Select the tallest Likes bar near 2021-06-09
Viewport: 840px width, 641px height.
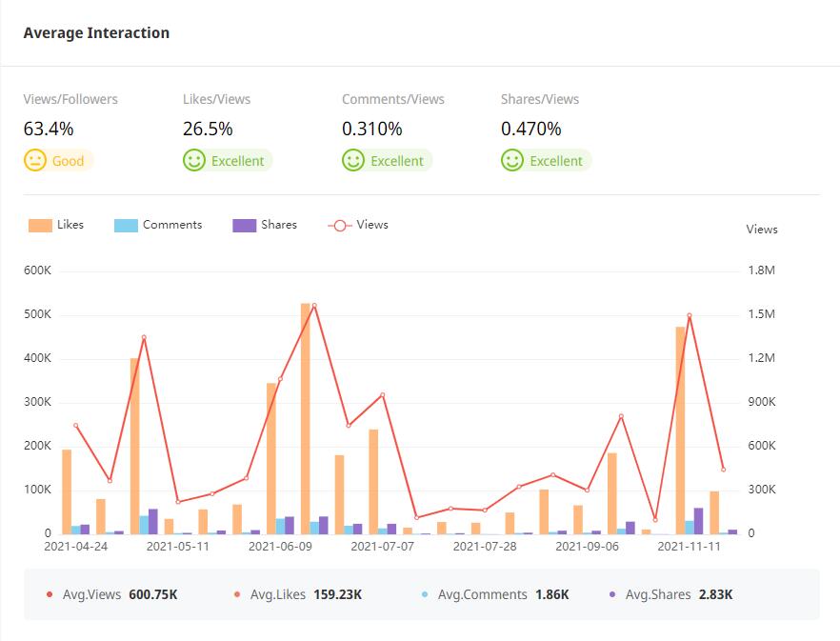tap(306, 419)
